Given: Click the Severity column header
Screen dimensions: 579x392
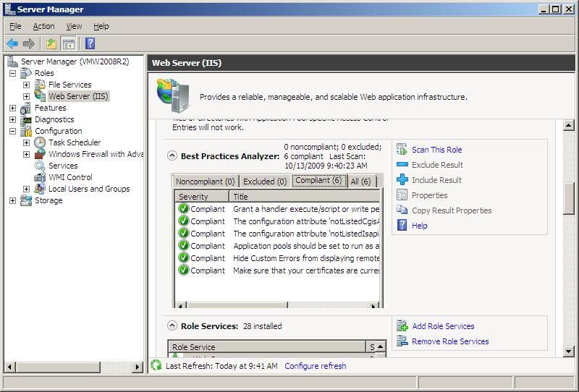Looking at the screenshot, I should (202, 197).
